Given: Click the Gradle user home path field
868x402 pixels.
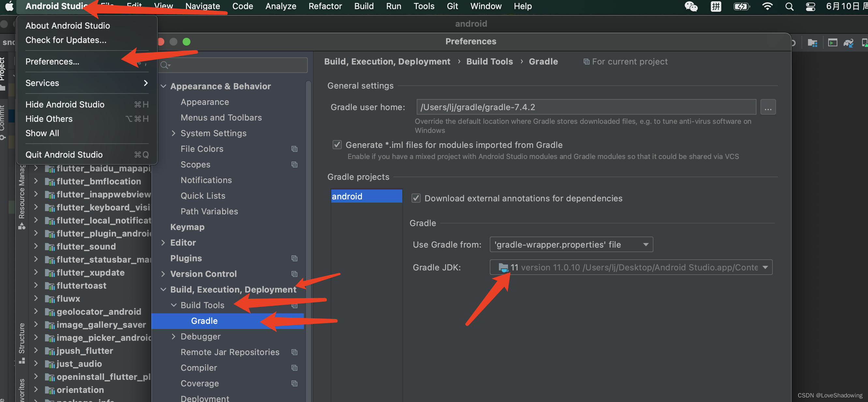Looking at the screenshot, I should pyautogui.click(x=586, y=108).
